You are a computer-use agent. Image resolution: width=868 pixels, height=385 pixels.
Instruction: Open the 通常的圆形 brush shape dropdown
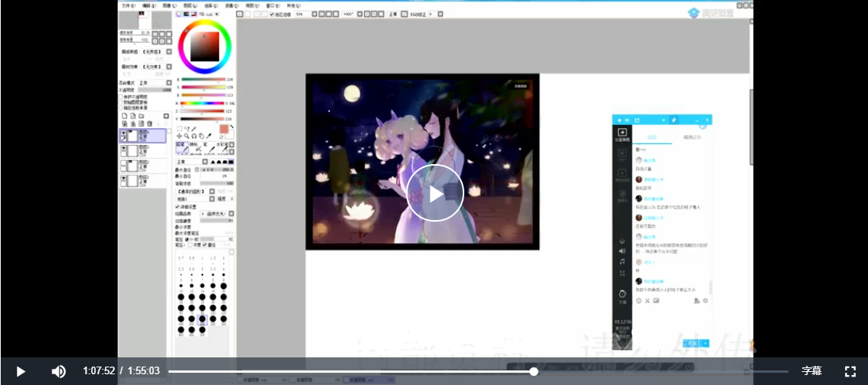[x=195, y=191]
